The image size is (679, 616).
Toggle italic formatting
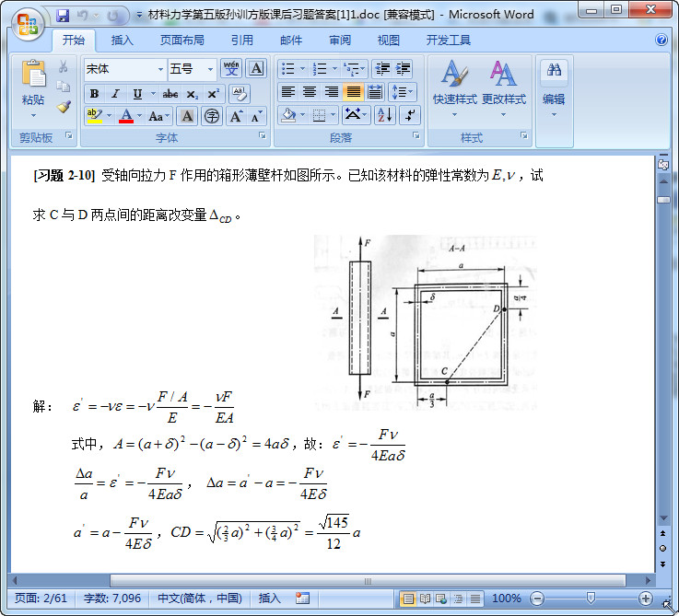[115, 94]
